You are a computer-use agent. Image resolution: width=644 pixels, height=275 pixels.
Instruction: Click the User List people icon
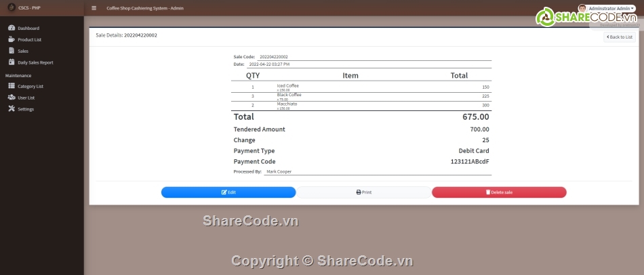(12, 98)
